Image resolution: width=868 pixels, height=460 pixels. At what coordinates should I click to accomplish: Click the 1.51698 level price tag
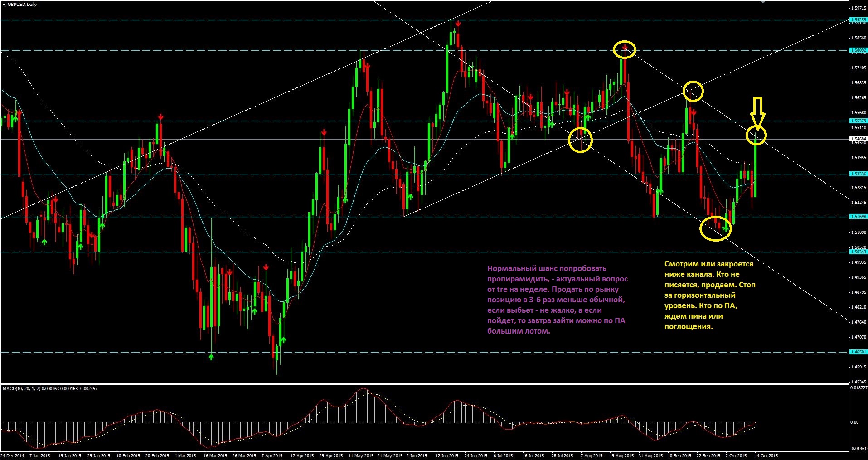coord(858,217)
